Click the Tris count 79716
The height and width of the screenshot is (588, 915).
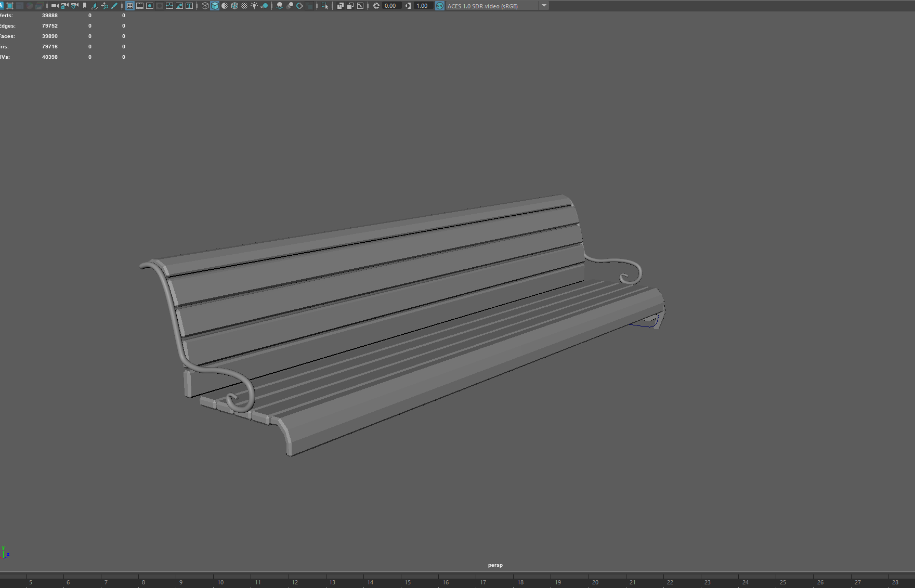50,47
